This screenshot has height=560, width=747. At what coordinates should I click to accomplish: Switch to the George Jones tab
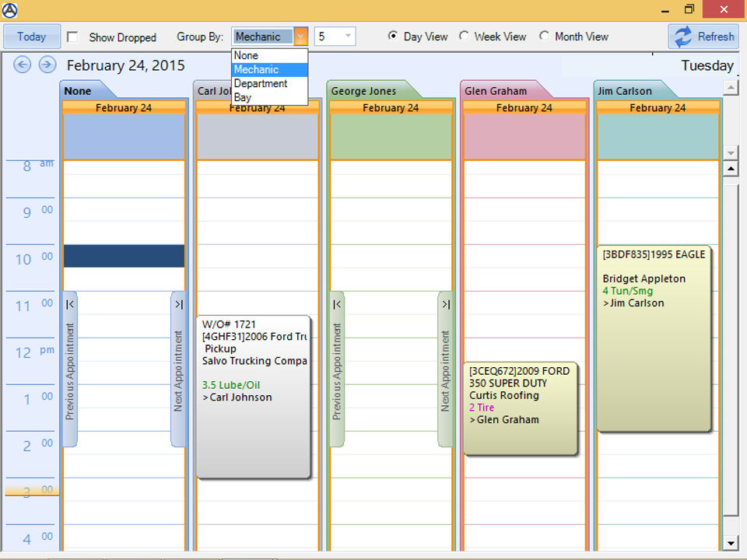(368, 90)
